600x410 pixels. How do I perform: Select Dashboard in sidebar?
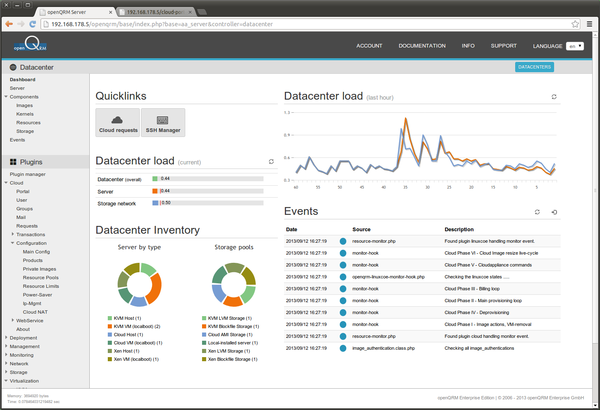coord(22,80)
